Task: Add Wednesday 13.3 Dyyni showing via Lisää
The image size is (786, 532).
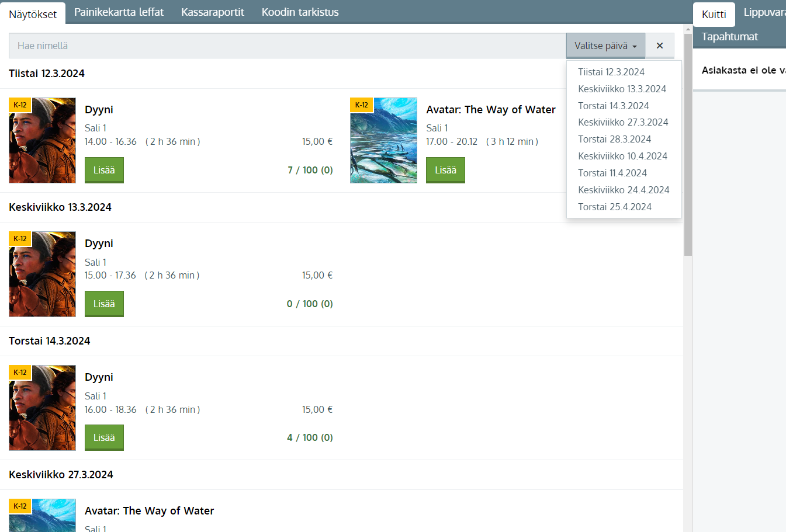Action: (x=104, y=304)
